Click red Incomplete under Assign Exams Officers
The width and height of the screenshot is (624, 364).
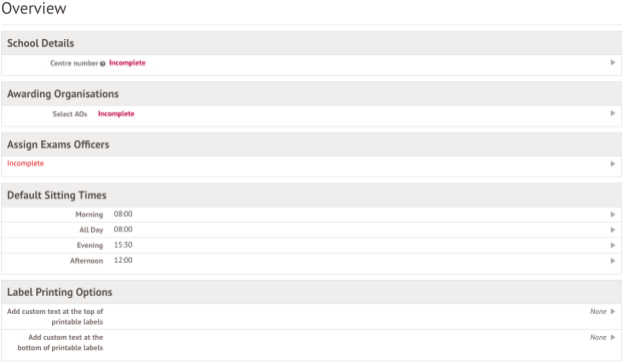(25, 164)
